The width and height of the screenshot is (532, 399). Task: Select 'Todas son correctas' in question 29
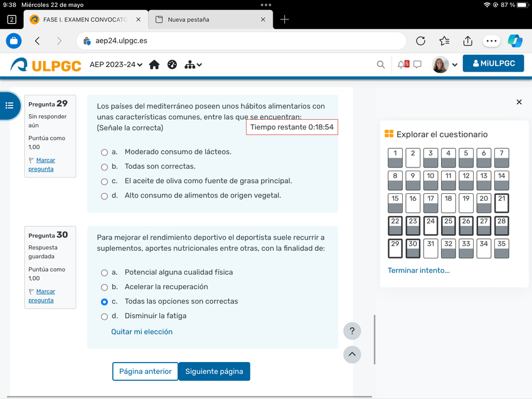pyautogui.click(x=104, y=167)
